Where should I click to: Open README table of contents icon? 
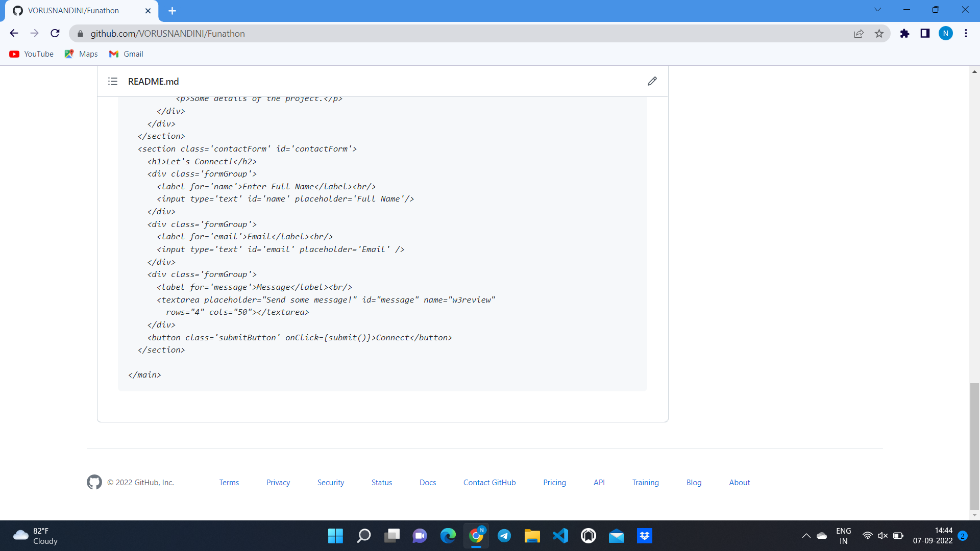click(x=113, y=81)
